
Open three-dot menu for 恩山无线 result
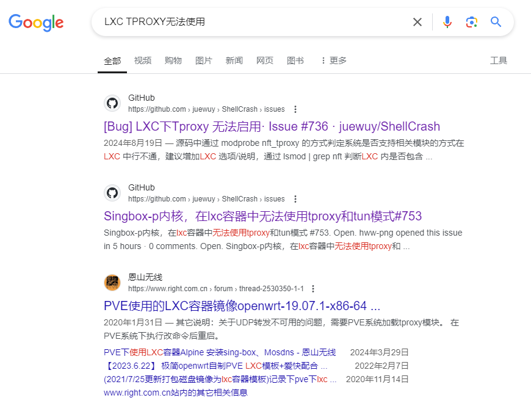click(x=313, y=289)
